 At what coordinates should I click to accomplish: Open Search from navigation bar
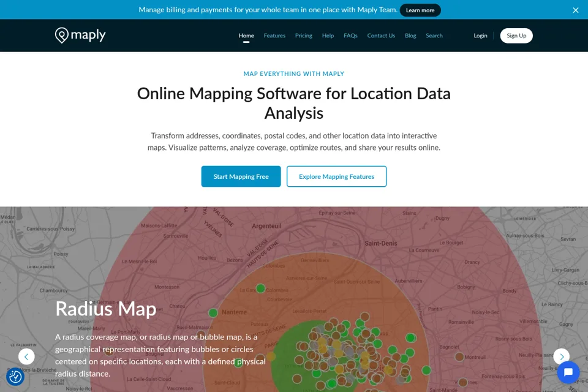click(x=434, y=36)
